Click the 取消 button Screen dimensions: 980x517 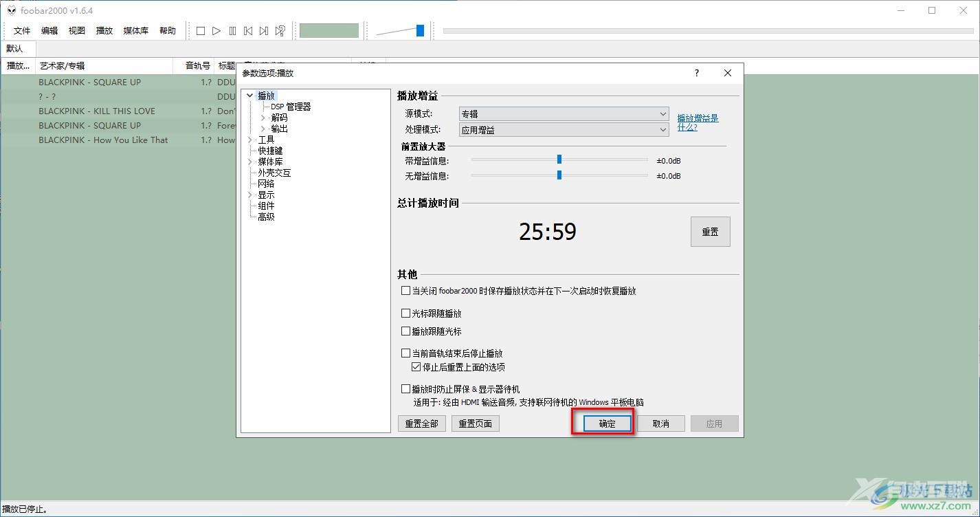pos(661,423)
